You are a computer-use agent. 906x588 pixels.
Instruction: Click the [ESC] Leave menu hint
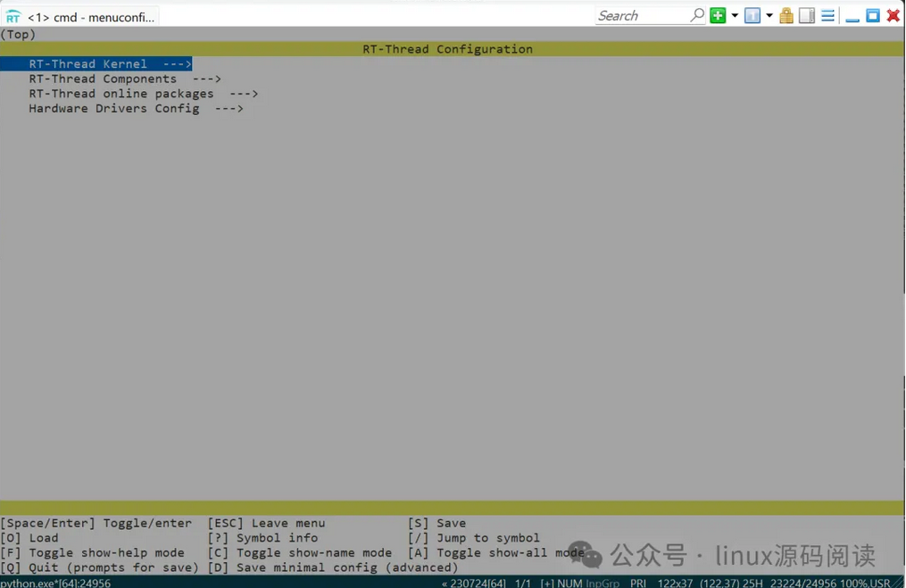pyautogui.click(x=266, y=523)
